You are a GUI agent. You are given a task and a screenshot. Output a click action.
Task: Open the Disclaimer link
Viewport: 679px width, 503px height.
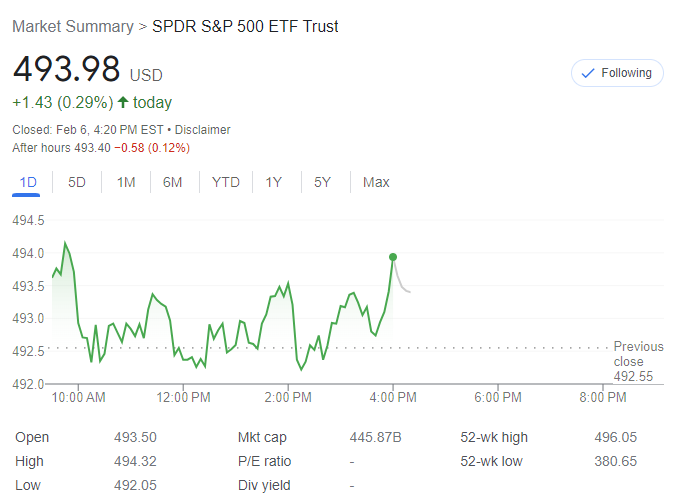(204, 129)
